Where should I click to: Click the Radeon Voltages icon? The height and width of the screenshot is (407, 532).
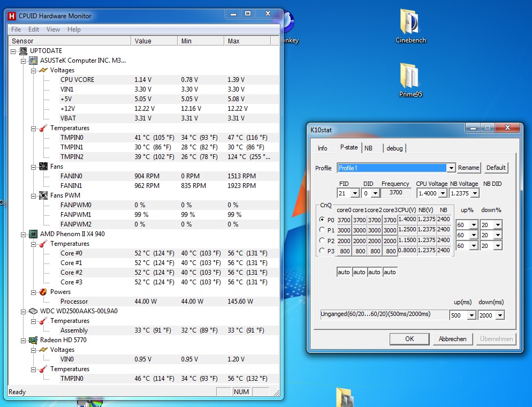pos(43,350)
